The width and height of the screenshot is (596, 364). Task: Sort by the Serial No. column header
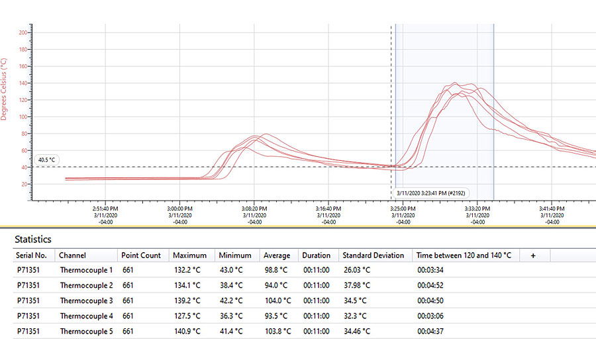click(31, 255)
